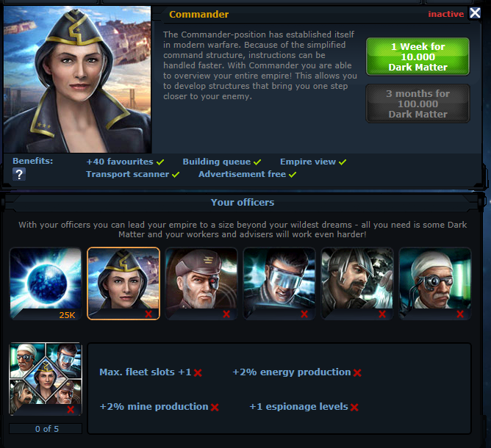Choose the Technocrat with monocle lens
The image size is (491, 448).
coord(435,283)
